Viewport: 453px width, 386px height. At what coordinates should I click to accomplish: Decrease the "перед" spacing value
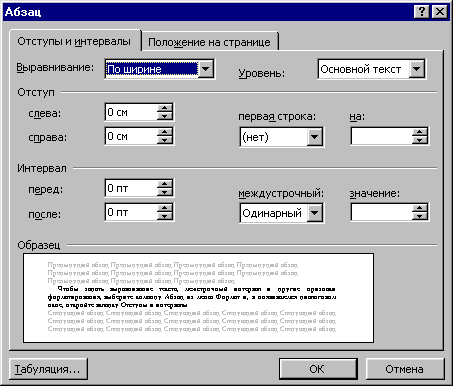click(x=165, y=192)
